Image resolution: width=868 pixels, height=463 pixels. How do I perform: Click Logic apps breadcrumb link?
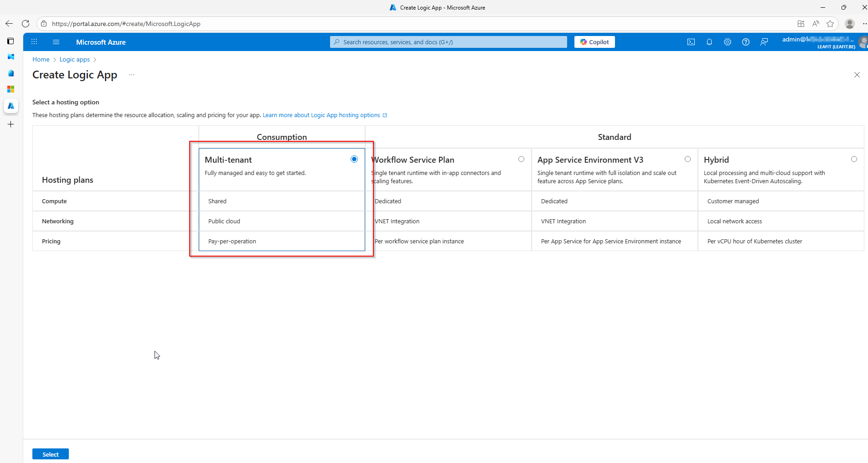click(75, 59)
